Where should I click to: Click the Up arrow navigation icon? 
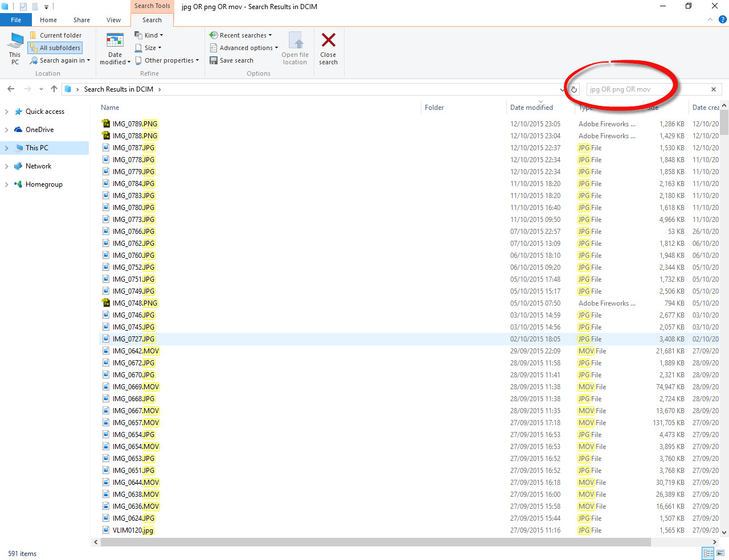54,89
